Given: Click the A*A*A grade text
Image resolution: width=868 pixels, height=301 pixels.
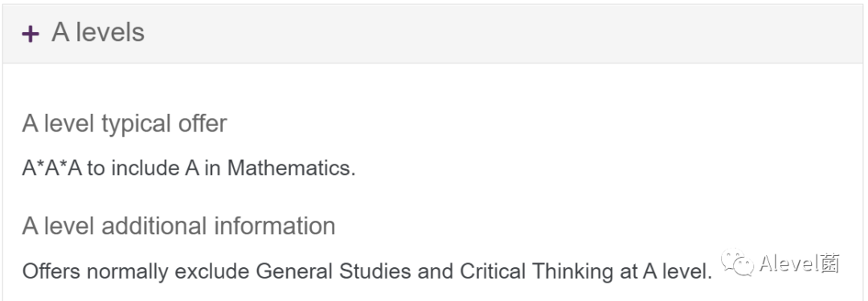Looking at the screenshot, I should pyautogui.click(x=52, y=168).
